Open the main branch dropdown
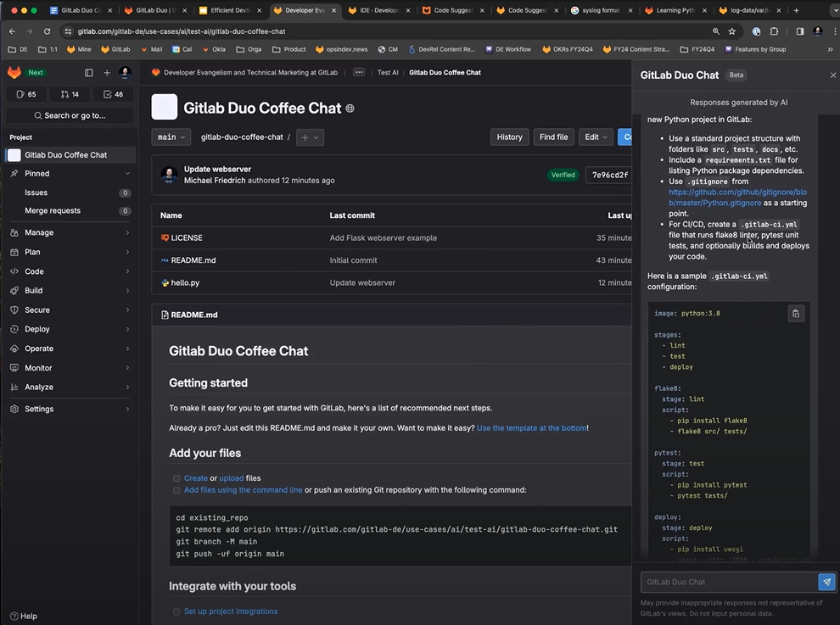This screenshot has width=840, height=625. point(171,137)
